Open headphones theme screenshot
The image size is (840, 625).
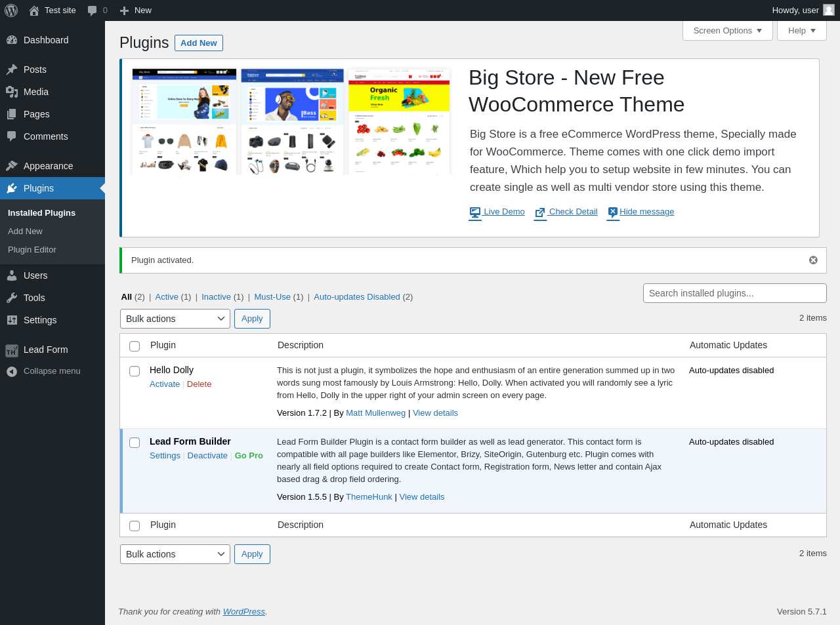(x=292, y=121)
